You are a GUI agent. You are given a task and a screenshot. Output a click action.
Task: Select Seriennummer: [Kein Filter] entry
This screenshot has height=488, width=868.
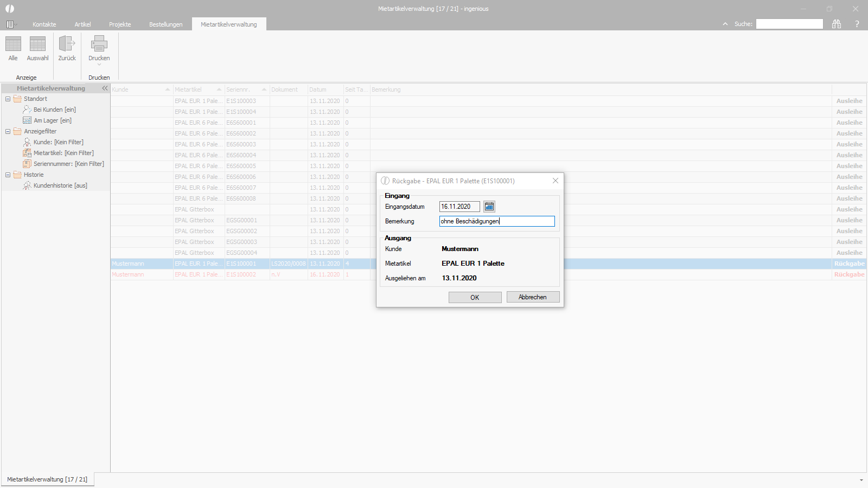click(x=63, y=164)
